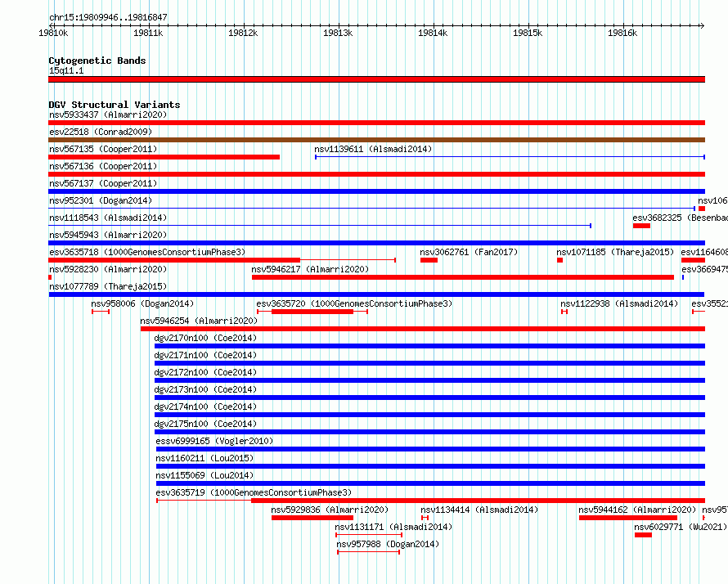Screen dimensions: 728x584
Task: Select the dgv2175n100 (Coe2014) label
Action: (205, 424)
